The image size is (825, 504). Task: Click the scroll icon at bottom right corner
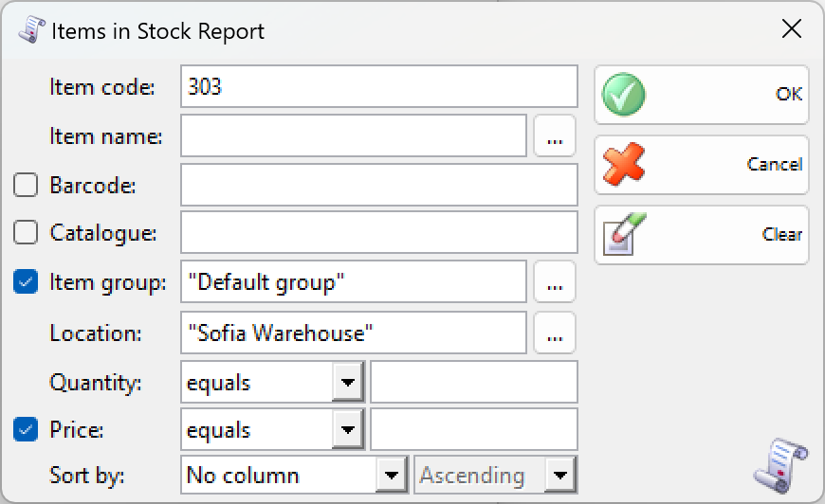pos(780,464)
